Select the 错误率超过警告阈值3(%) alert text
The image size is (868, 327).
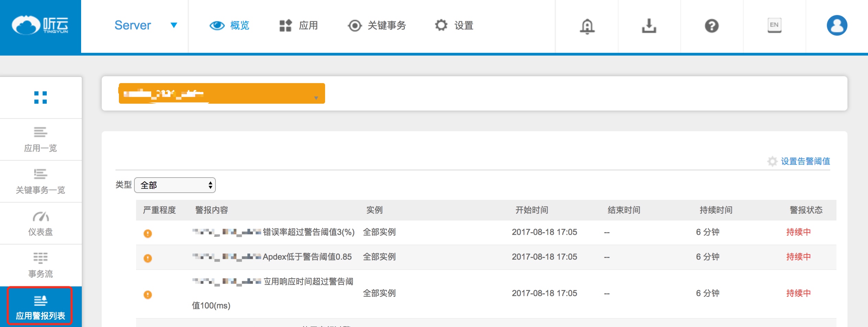(309, 232)
